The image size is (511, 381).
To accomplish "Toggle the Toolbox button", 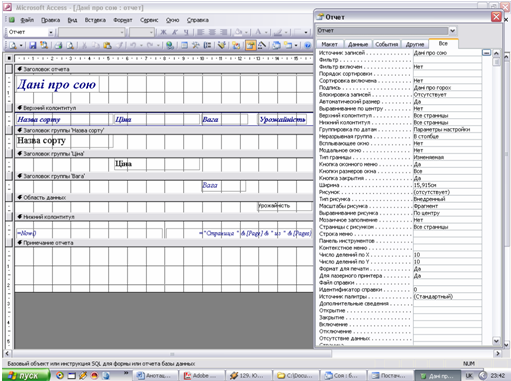I will click(x=196, y=45).
